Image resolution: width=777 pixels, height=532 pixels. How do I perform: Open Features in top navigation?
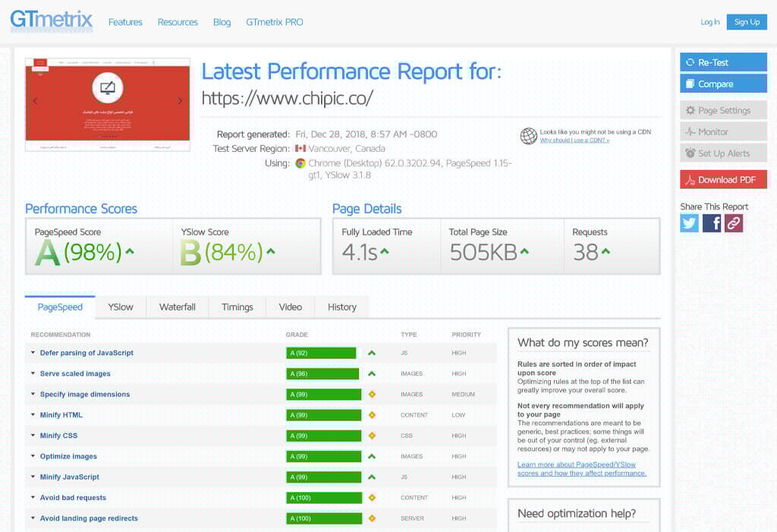click(125, 22)
